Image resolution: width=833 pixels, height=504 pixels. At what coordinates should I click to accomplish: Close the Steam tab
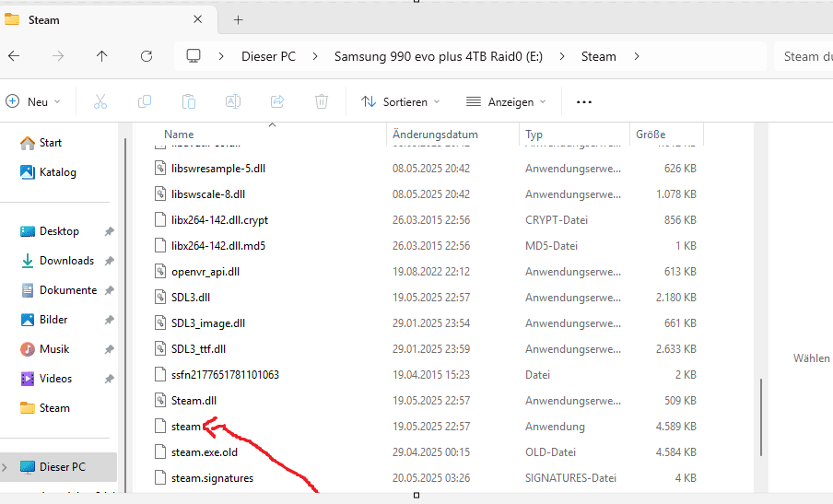(197, 19)
